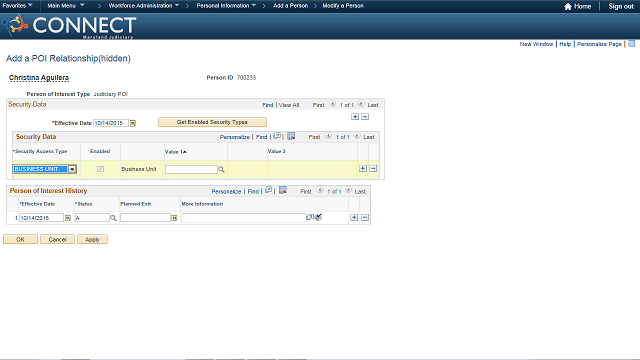This screenshot has width=640, height=360.
Task: Click Find in outer Security Data header
Action: pyautogui.click(x=267, y=105)
